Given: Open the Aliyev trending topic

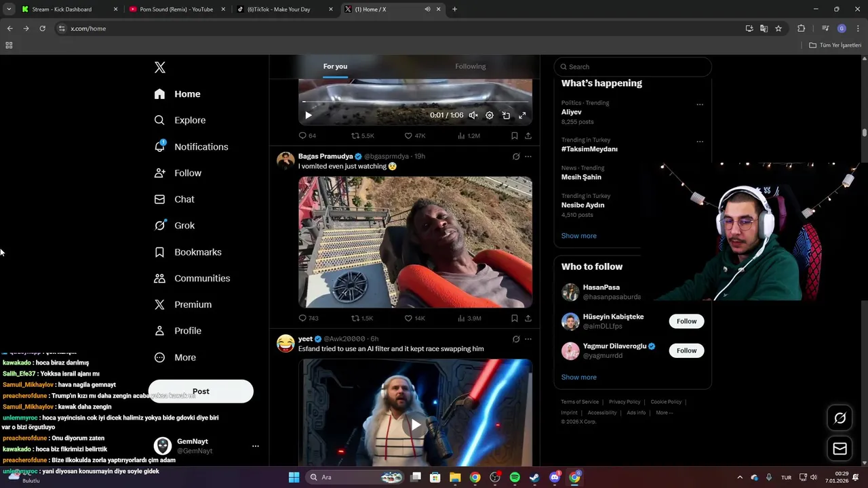Looking at the screenshot, I should click(x=571, y=112).
